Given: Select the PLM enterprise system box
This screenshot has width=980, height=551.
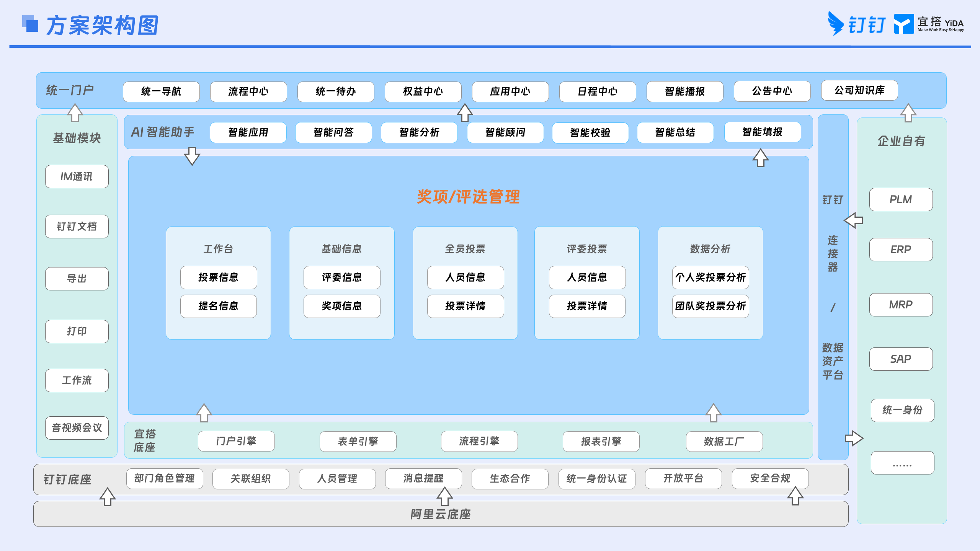Looking at the screenshot, I should tap(901, 199).
